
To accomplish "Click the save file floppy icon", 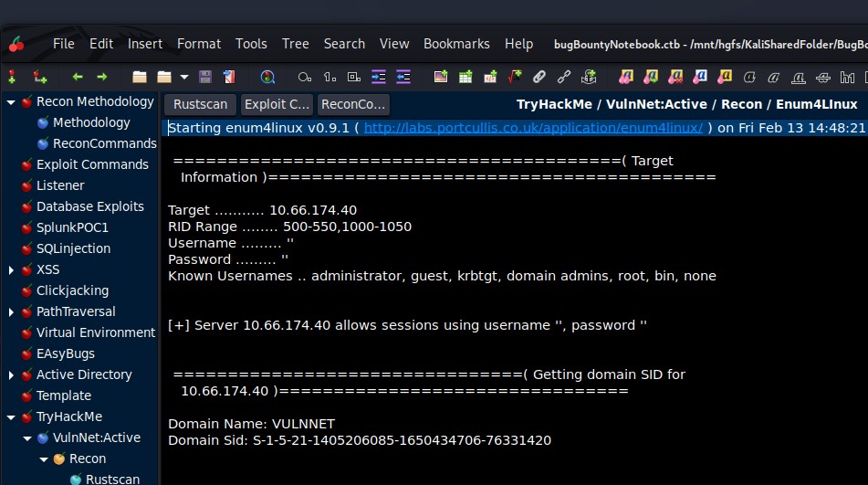I will 205,77.
